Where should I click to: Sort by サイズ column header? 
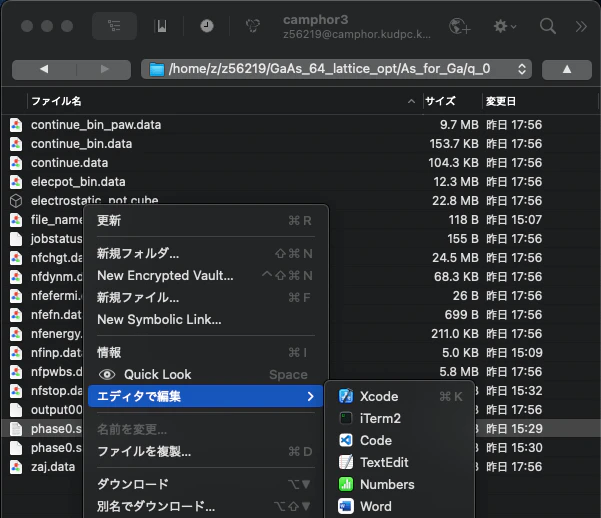[x=440, y=101]
